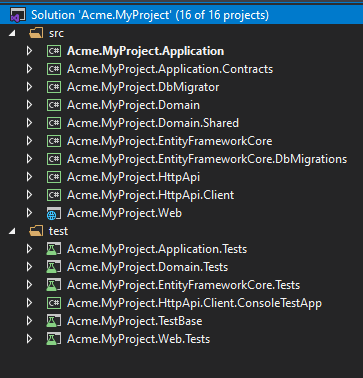Click the C# icon of HttpApi.Client.ConsoleTestApp
The image size is (363, 378).
pyautogui.click(x=54, y=303)
